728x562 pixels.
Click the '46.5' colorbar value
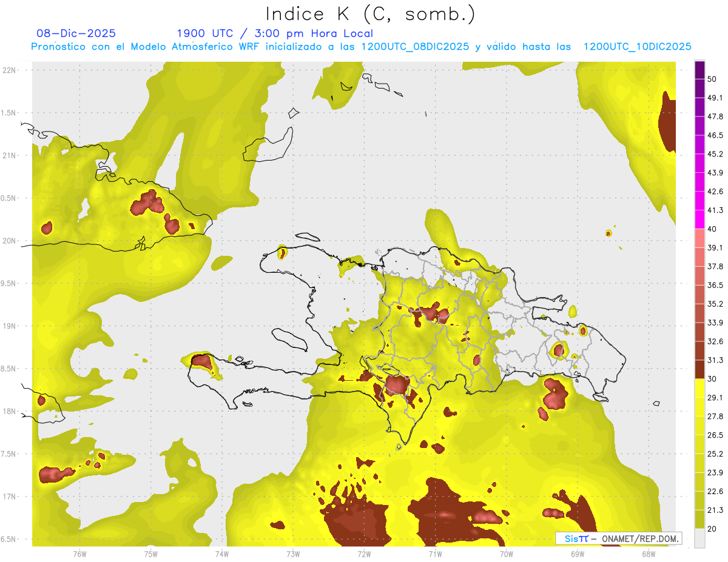click(715, 135)
